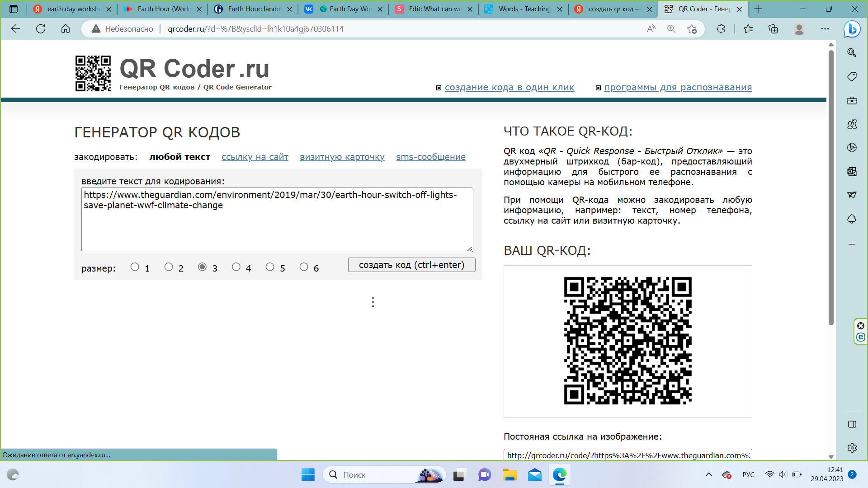
Task: Open browser Extensions puzzle icon
Action: pyautogui.click(x=721, y=29)
